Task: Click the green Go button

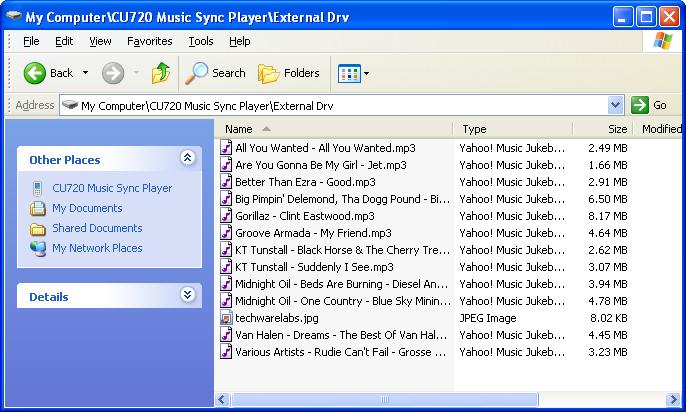Action: [x=649, y=105]
